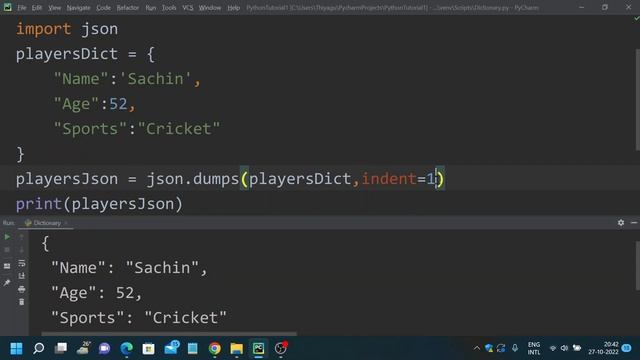Open the VCS menu
Viewport: 640px width, 360px height.
click(x=188, y=8)
